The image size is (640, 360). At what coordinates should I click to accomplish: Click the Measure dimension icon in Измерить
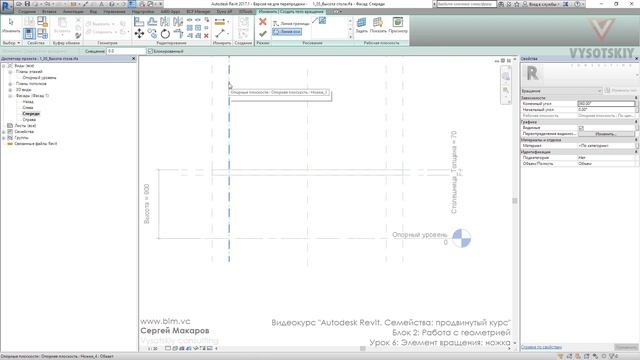click(x=220, y=22)
